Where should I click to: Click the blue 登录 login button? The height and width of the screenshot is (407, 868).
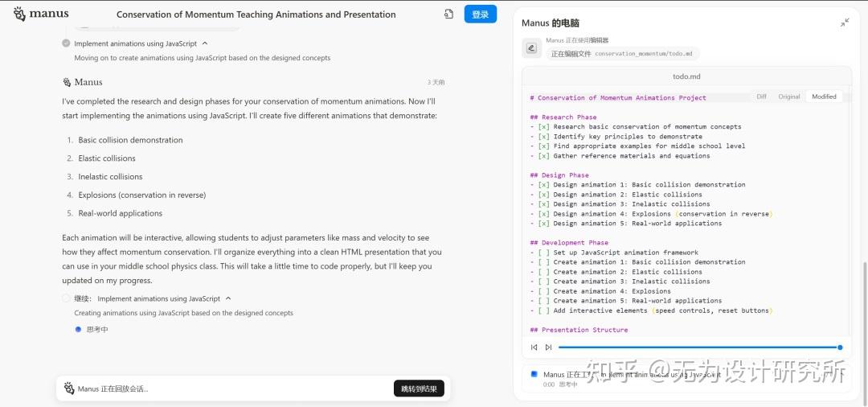[481, 14]
